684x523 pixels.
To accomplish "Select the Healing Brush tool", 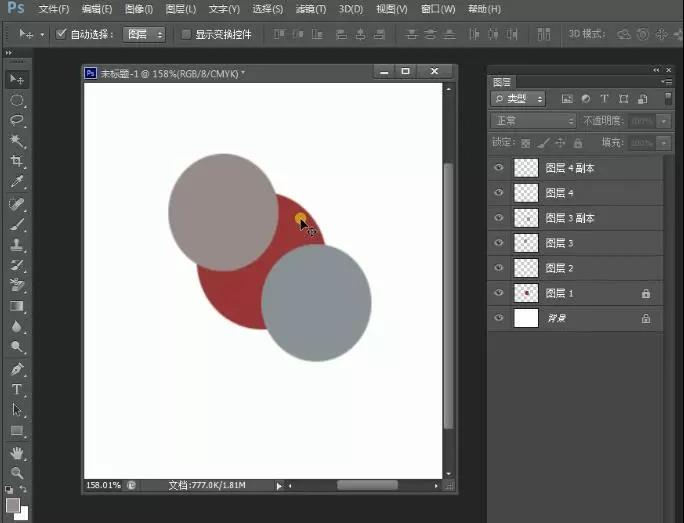I will pos(17,204).
